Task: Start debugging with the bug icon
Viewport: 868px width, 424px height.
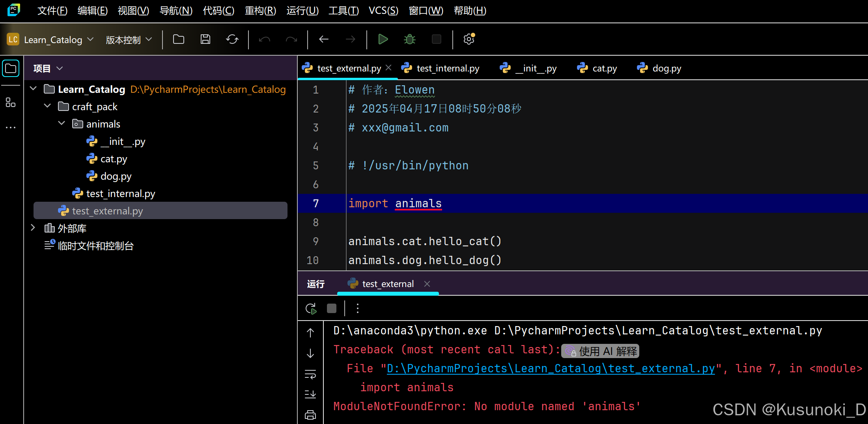Action: 410,39
